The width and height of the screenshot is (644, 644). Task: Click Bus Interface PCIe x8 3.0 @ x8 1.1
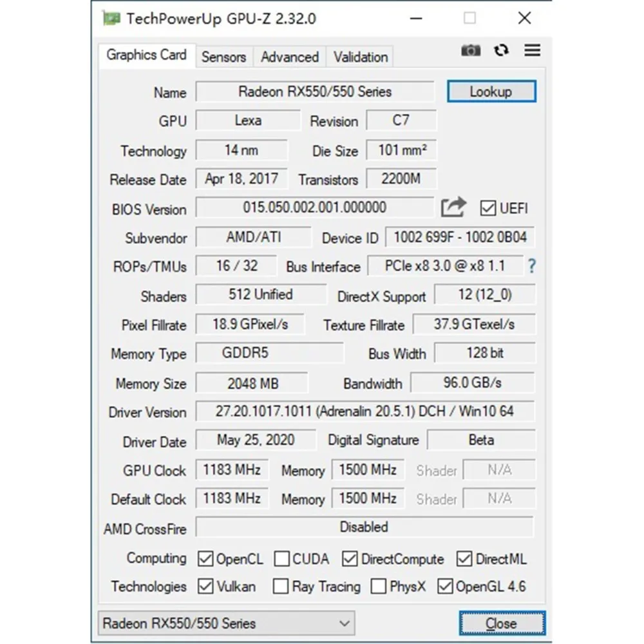pos(445,266)
